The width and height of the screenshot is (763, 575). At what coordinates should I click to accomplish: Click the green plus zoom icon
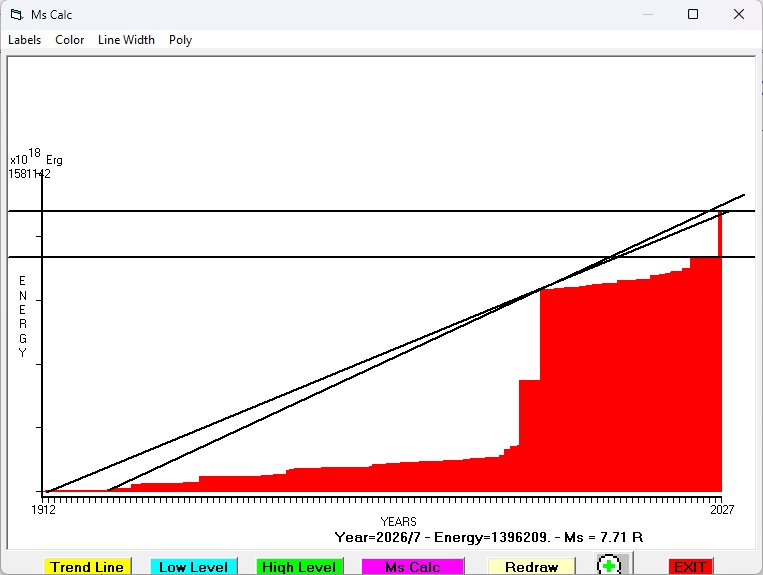pyautogui.click(x=608, y=566)
